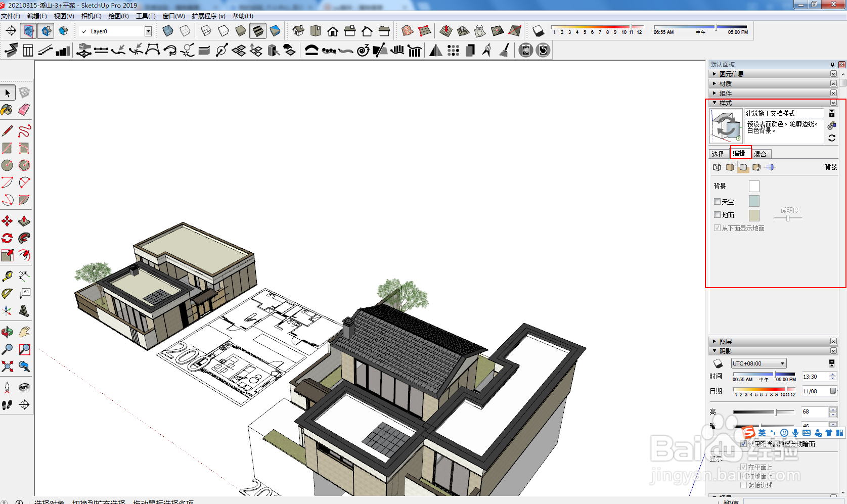
Task: Open Modeling settings in style editor
Action: point(770,167)
